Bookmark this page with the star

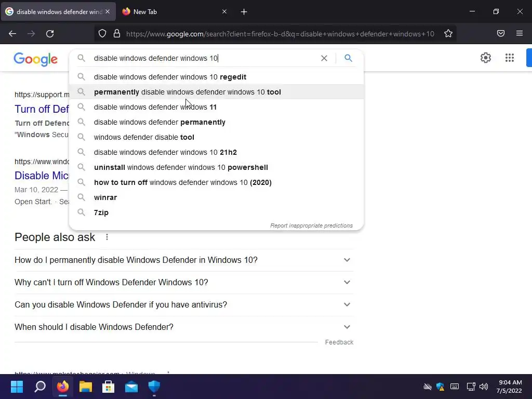[448, 34]
